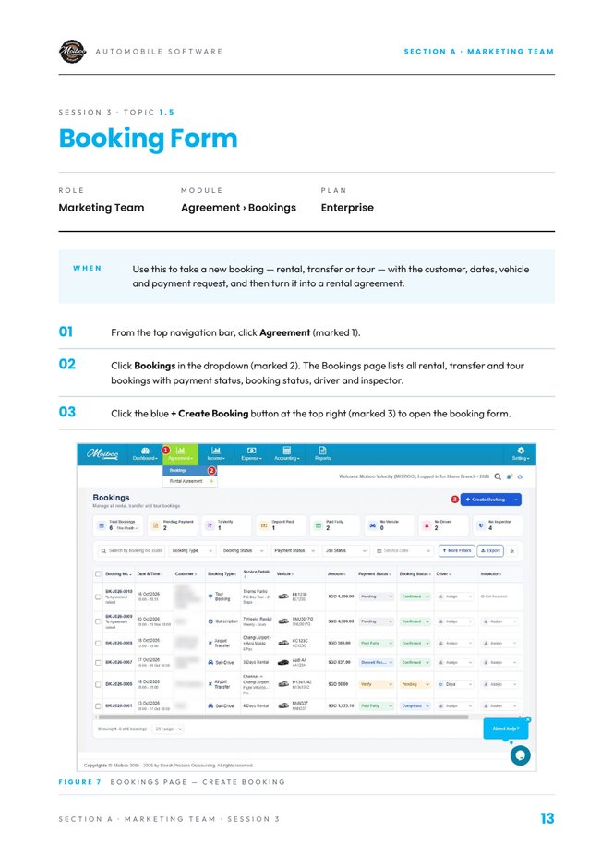613x868 pixels.
Task: Click the To Verify card icon
Action: [x=210, y=525]
